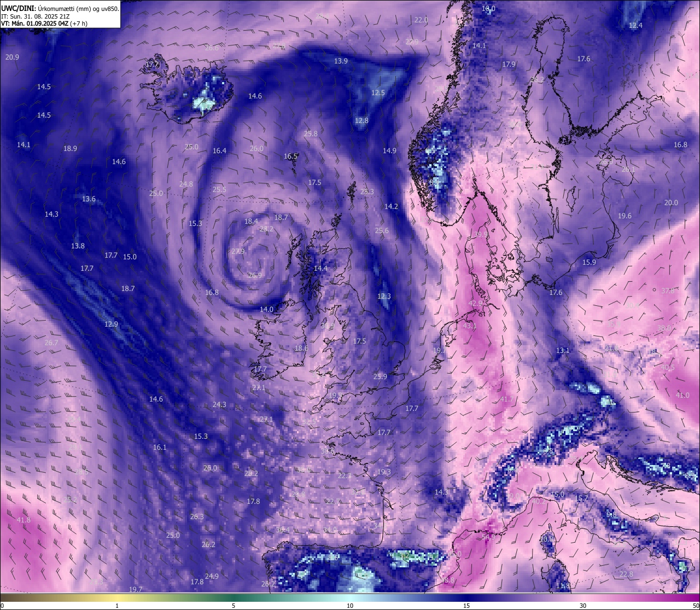
Task: Click the IT: Sun. 31. 08. 2025 21Z line
Action: [35, 16]
